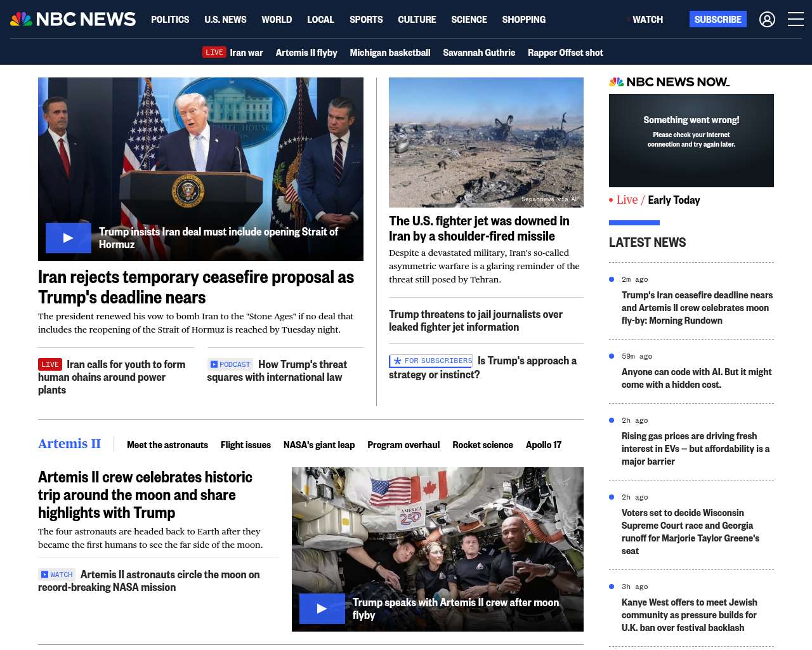
Task: Select the Rocket science tab
Action: [x=483, y=445]
